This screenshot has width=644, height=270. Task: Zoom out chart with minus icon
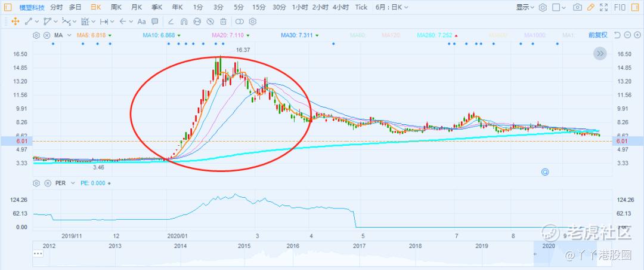(x=627, y=35)
